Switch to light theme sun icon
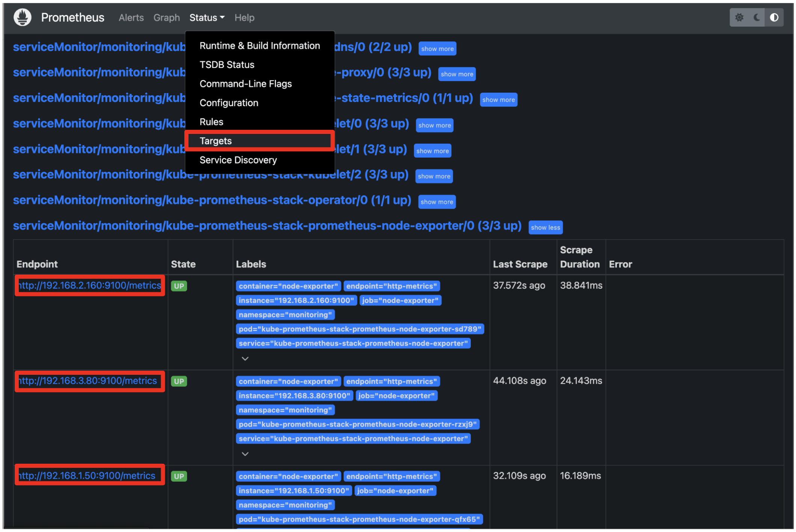This screenshot has height=532, width=796. pyautogui.click(x=739, y=17)
